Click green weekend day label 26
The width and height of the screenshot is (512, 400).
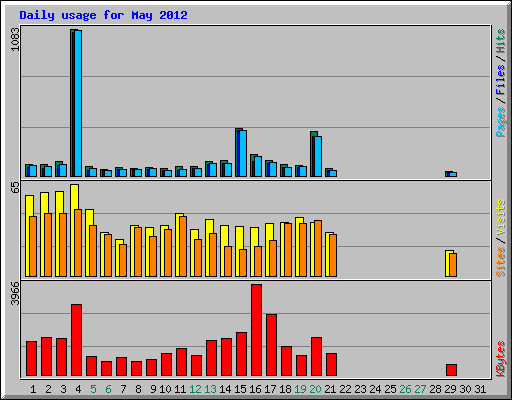point(405,389)
